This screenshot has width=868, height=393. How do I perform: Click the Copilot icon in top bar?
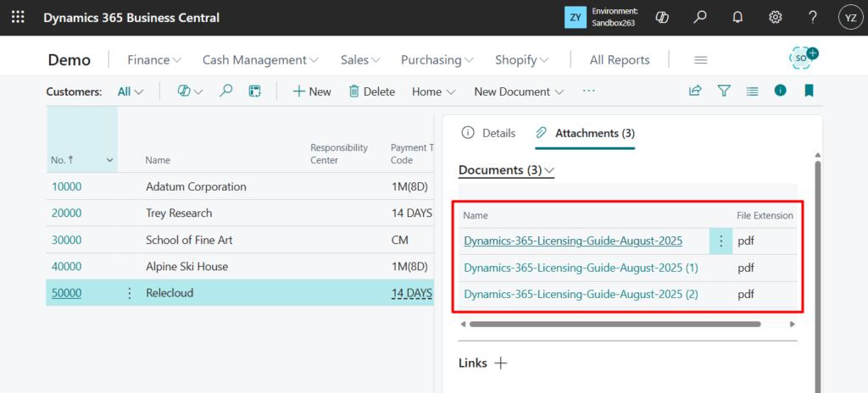(664, 18)
